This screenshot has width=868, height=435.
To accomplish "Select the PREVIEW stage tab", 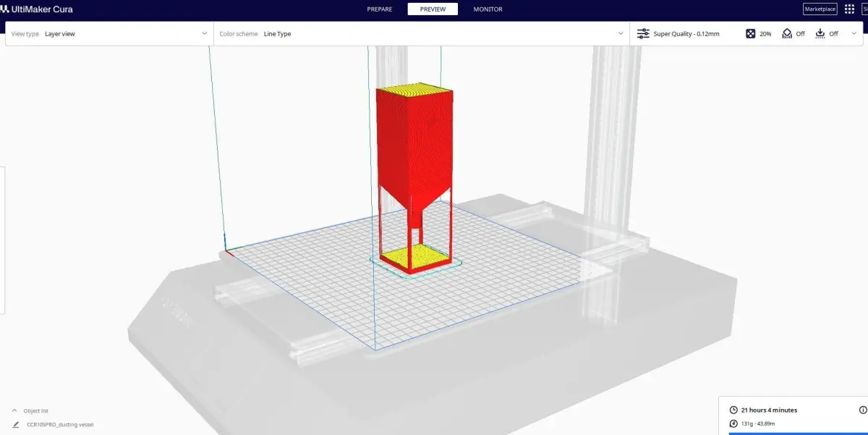I will pos(433,9).
